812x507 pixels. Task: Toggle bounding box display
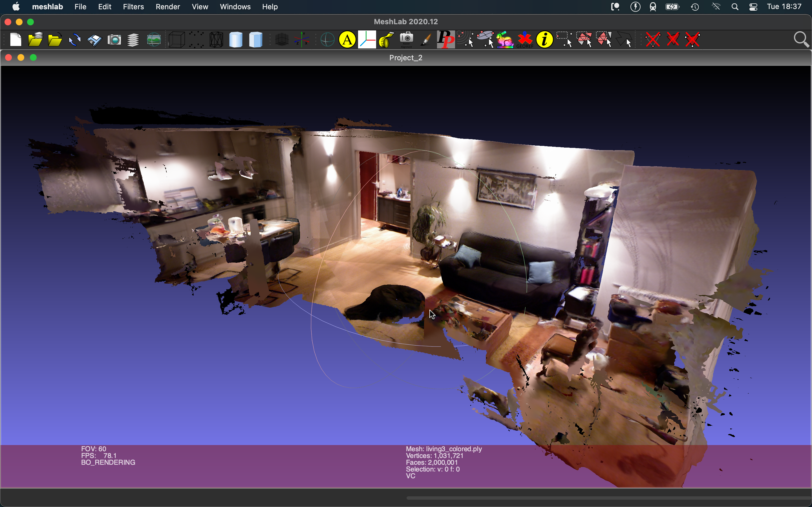[176, 40]
